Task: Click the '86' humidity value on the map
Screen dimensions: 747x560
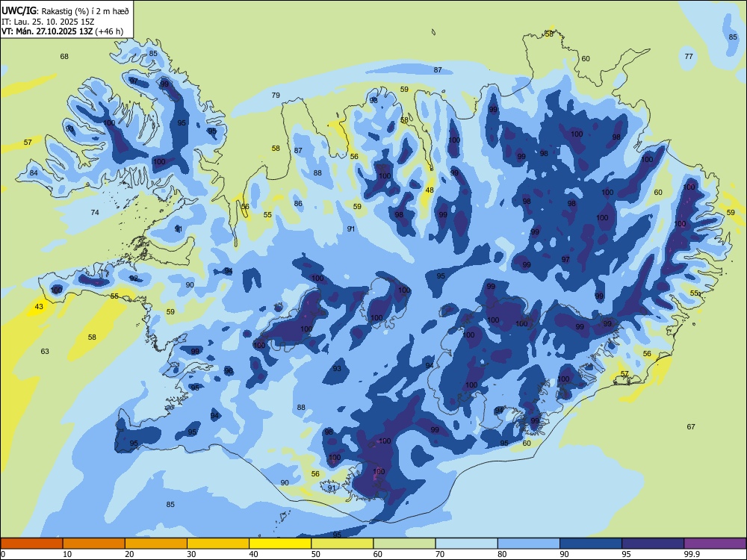Action: (x=298, y=203)
